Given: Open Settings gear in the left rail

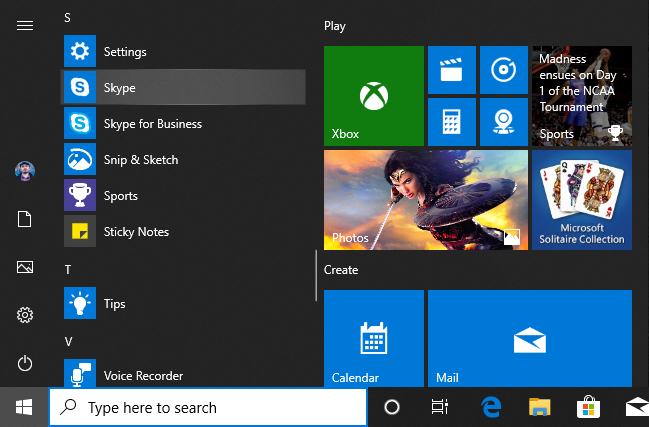Looking at the screenshot, I should point(25,315).
